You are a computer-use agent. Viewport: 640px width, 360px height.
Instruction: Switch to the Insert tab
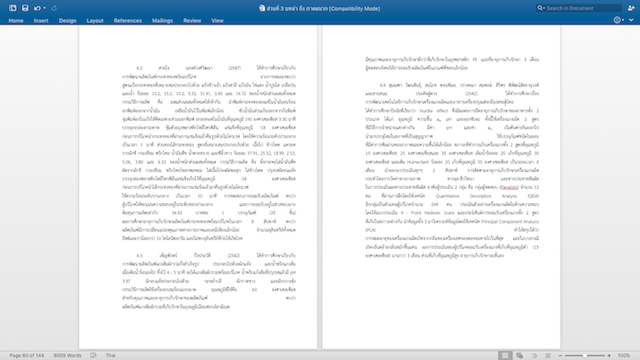[x=41, y=20]
